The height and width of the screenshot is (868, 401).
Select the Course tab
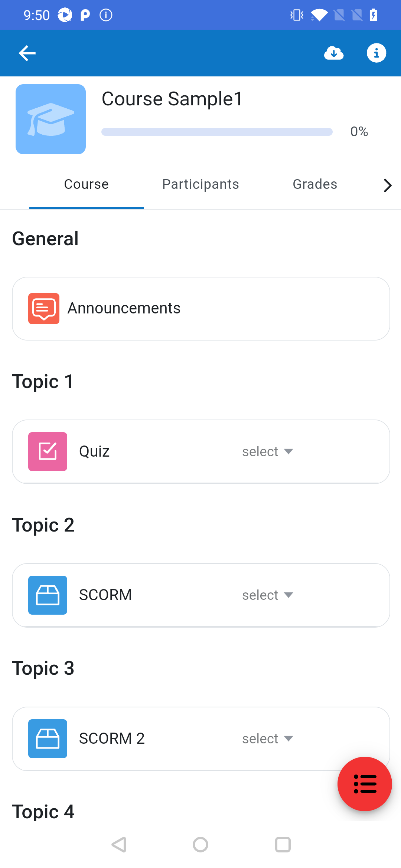(87, 184)
